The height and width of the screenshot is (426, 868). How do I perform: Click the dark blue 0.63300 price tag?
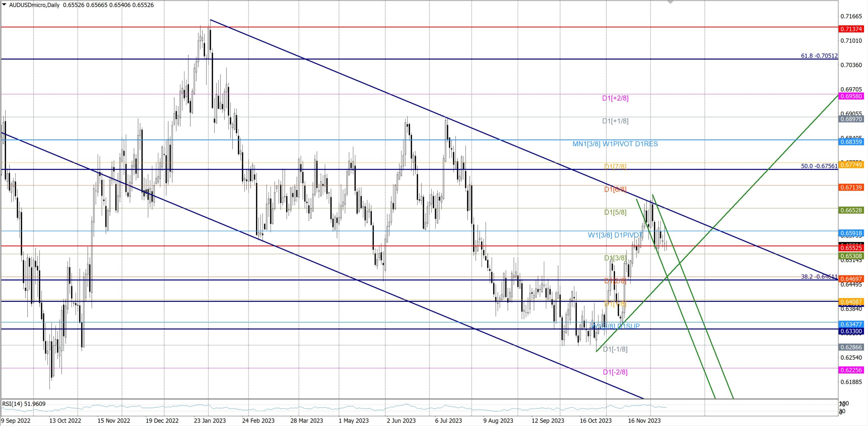coord(851,331)
